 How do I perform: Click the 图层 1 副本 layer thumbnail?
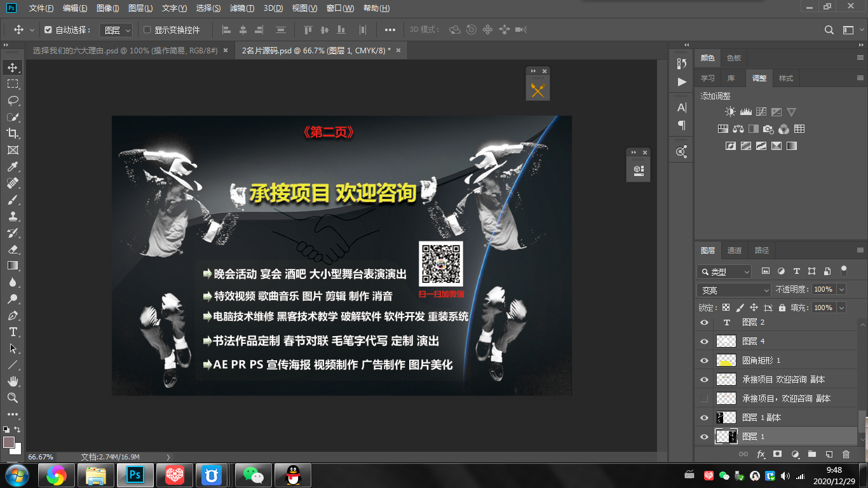pyautogui.click(x=726, y=417)
